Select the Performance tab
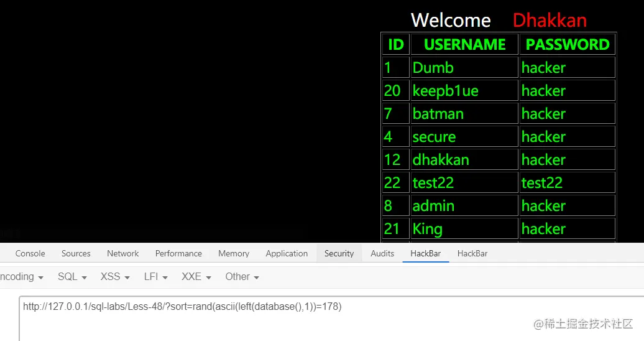644x341 pixels. (x=178, y=253)
